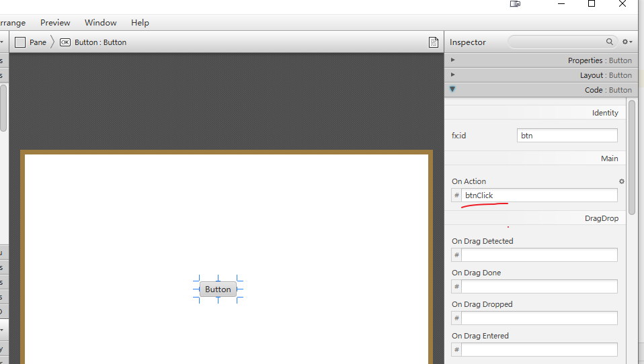The height and width of the screenshot is (364, 644).
Task: Click the icon left of the minimize button
Action: tap(515, 4)
